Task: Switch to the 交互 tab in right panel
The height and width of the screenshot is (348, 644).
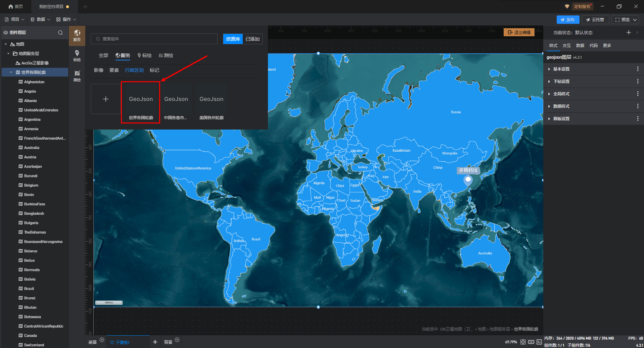Action: click(566, 46)
